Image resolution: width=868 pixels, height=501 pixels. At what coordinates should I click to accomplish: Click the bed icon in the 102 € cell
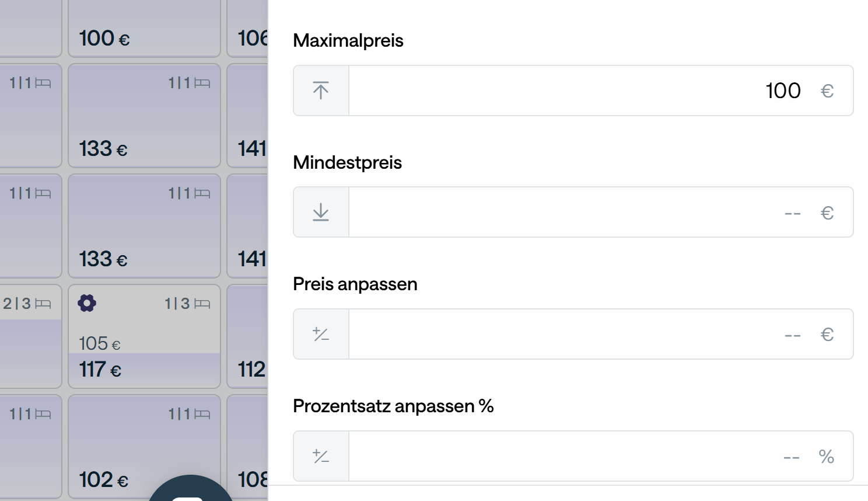pos(202,414)
